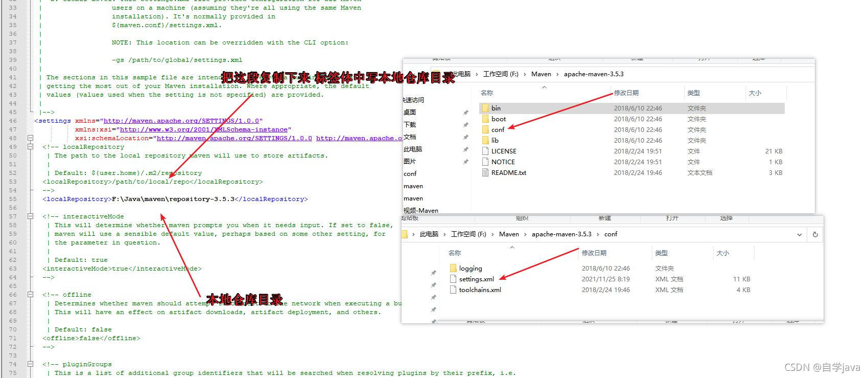Click the toolchains.xml file icon
Screen dimensions: 868x378
[453, 290]
